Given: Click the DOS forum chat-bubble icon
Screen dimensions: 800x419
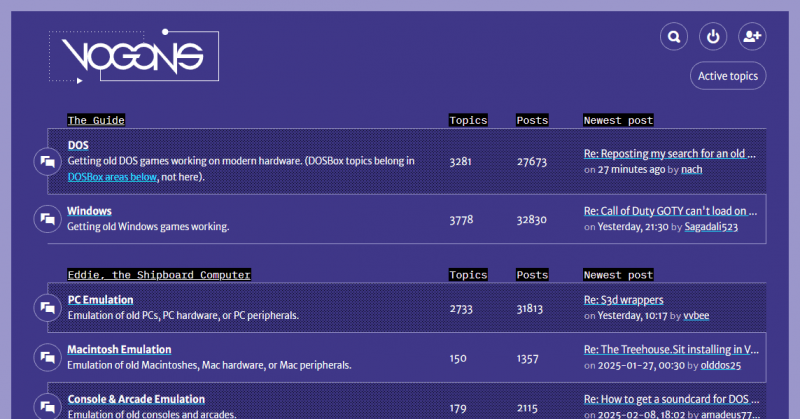Looking at the screenshot, I should click(x=47, y=161).
